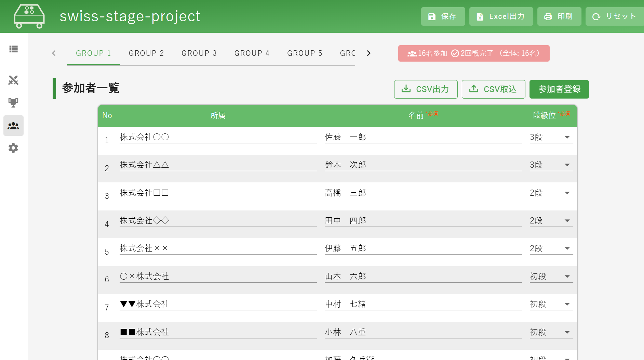Click the 保存 save button
This screenshot has width=644, height=360.
click(x=443, y=16)
